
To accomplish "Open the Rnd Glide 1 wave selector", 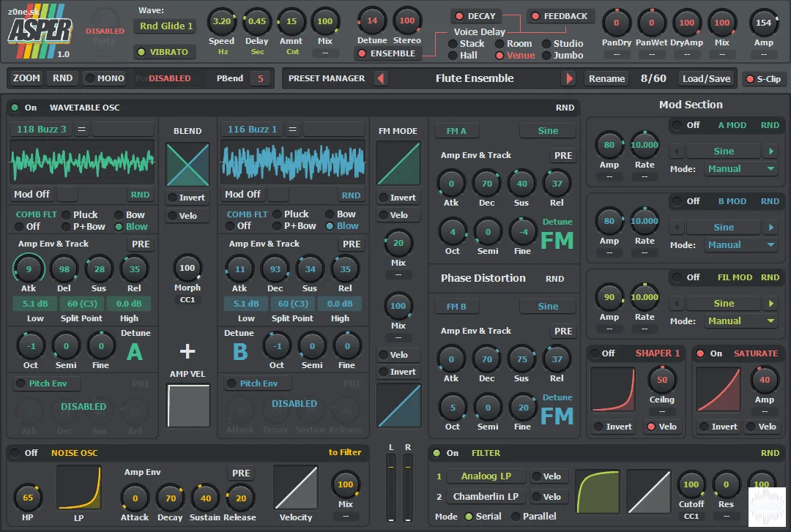I will 166,26.
